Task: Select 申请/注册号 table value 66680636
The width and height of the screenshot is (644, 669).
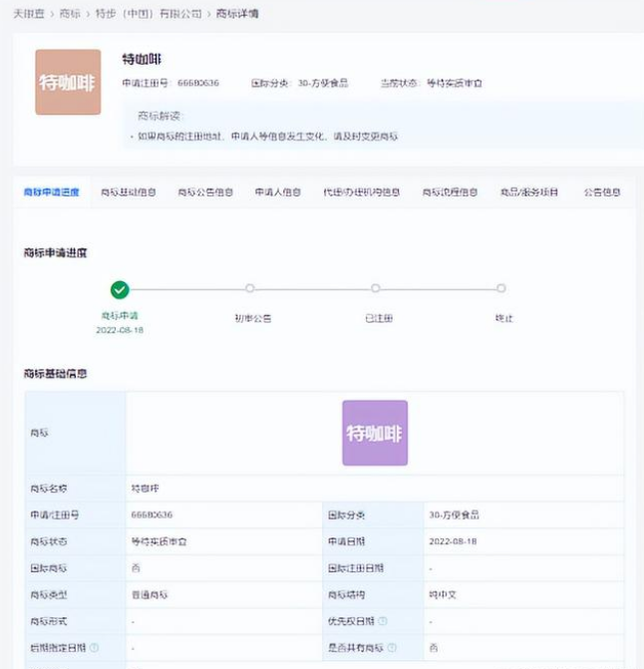Action: 152,515
